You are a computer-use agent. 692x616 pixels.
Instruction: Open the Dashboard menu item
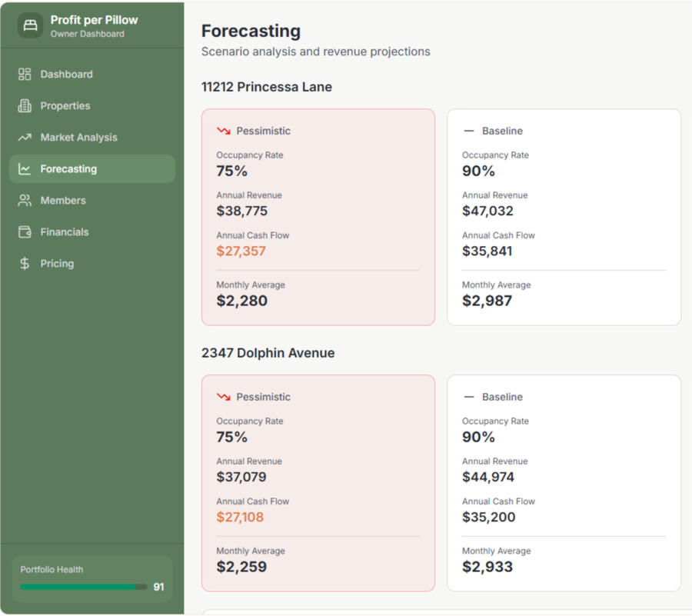[x=66, y=75]
